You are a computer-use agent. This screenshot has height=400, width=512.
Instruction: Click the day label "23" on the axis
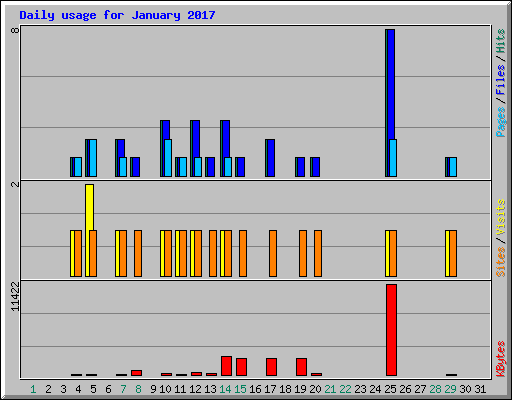point(360,389)
